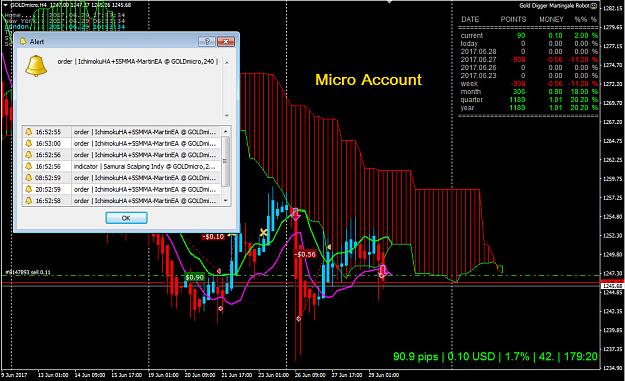Screen dimensions: 625x381
Task: Click the -$0.56 trade result label
Action: 305,254
